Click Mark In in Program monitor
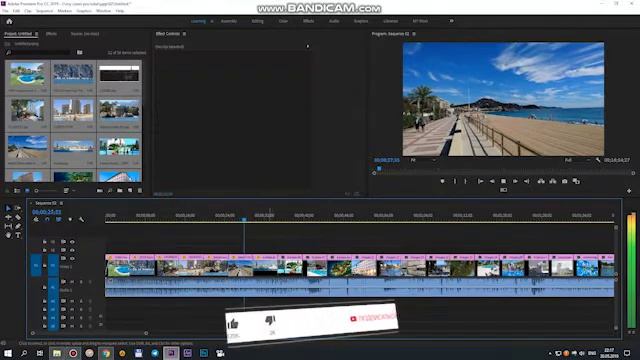This screenshot has height=360, width=640. pyautogui.click(x=455, y=181)
